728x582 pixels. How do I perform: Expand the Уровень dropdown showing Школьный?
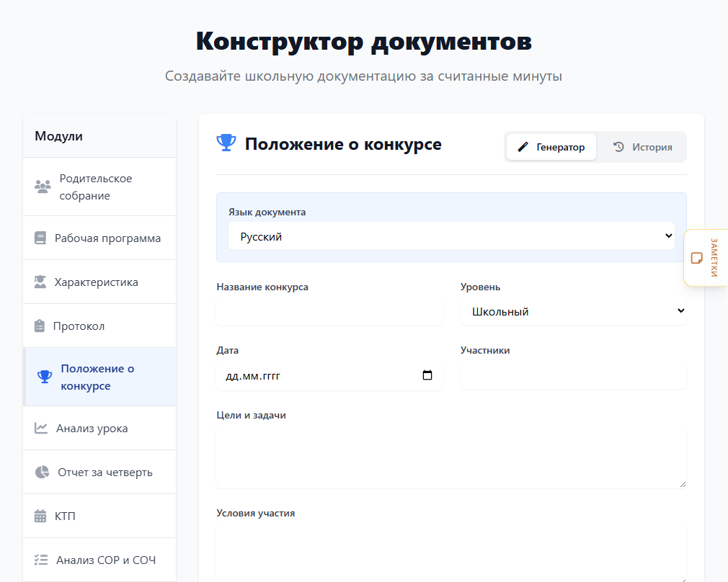pos(574,311)
